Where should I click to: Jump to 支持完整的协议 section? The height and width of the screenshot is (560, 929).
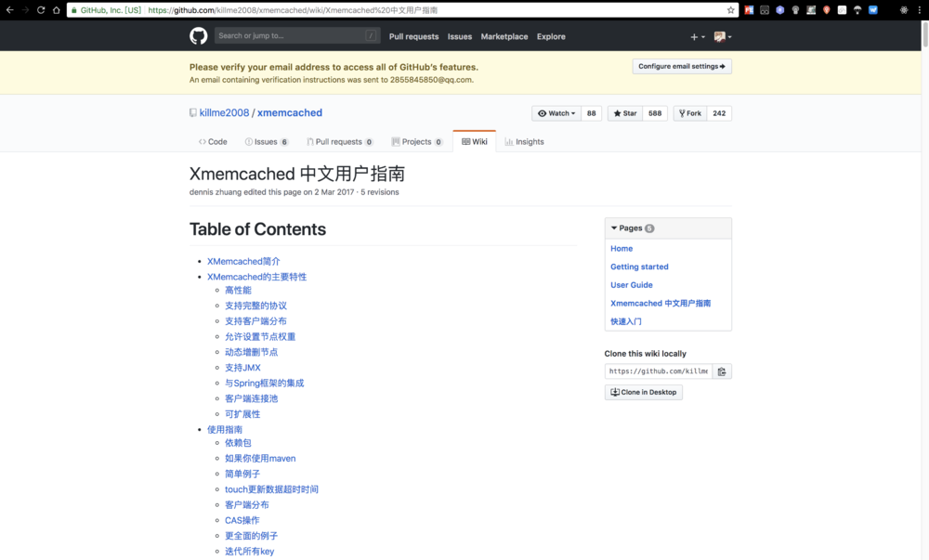(x=255, y=306)
